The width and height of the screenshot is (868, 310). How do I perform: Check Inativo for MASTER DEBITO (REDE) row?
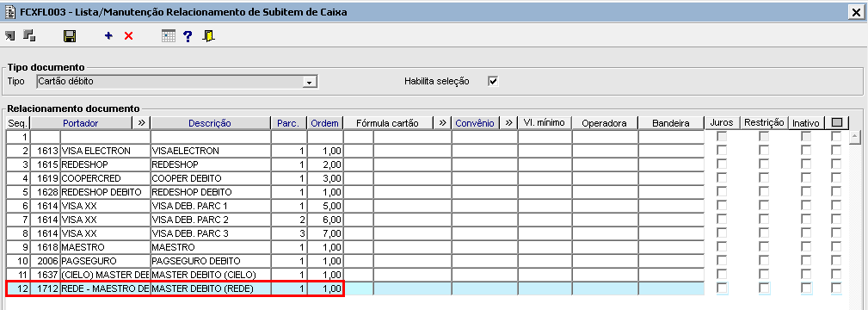[x=806, y=288]
